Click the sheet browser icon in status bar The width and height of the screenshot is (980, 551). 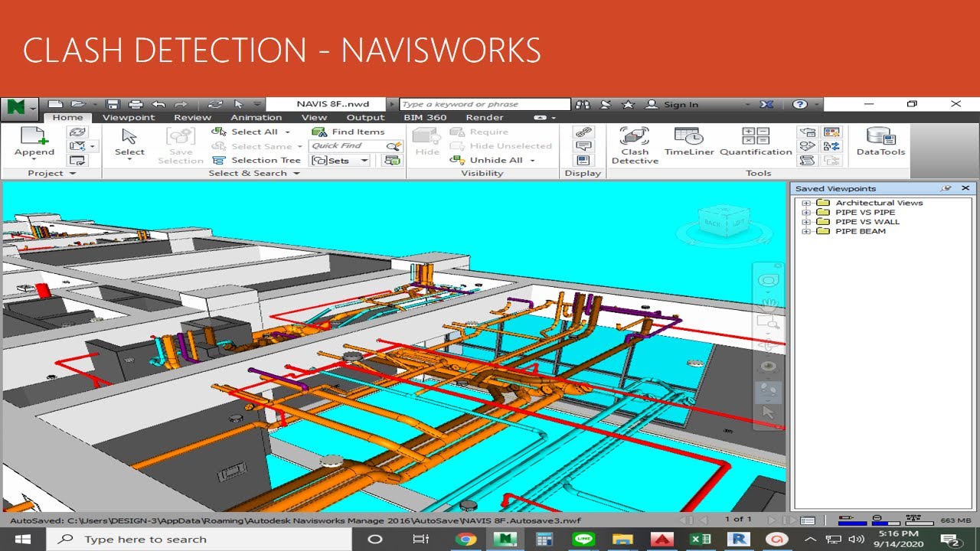point(807,520)
